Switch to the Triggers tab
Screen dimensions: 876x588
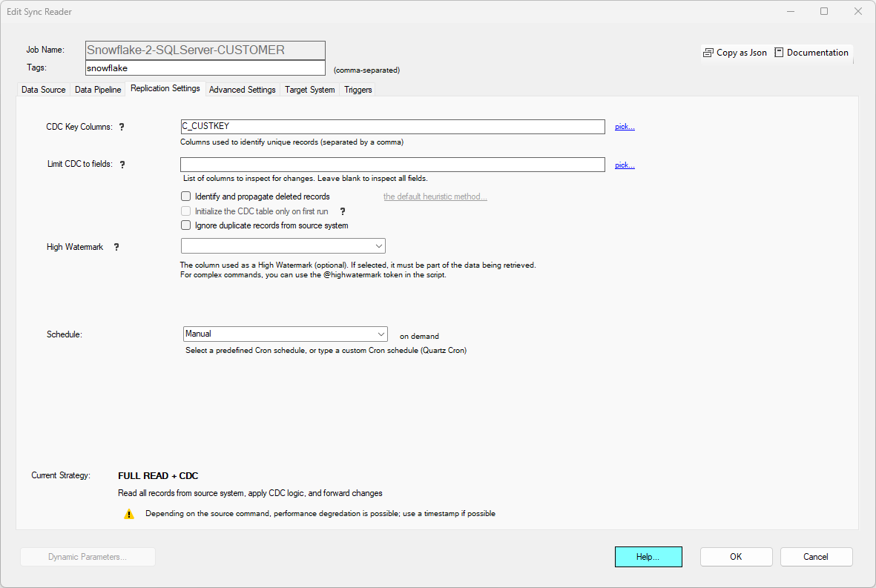pos(358,89)
